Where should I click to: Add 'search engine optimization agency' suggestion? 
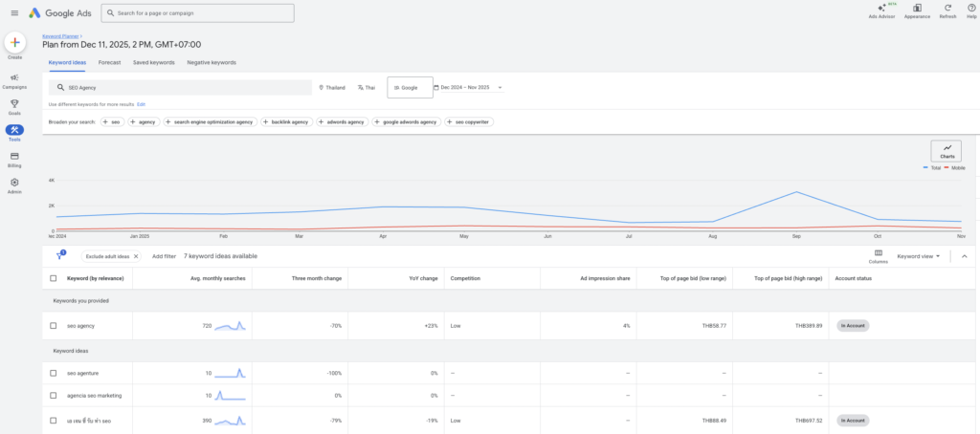[x=210, y=121]
